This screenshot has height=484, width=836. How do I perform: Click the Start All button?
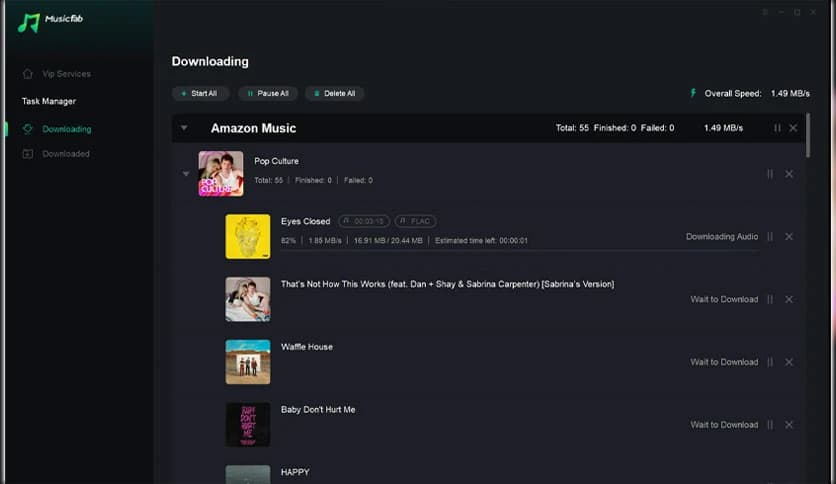200,93
